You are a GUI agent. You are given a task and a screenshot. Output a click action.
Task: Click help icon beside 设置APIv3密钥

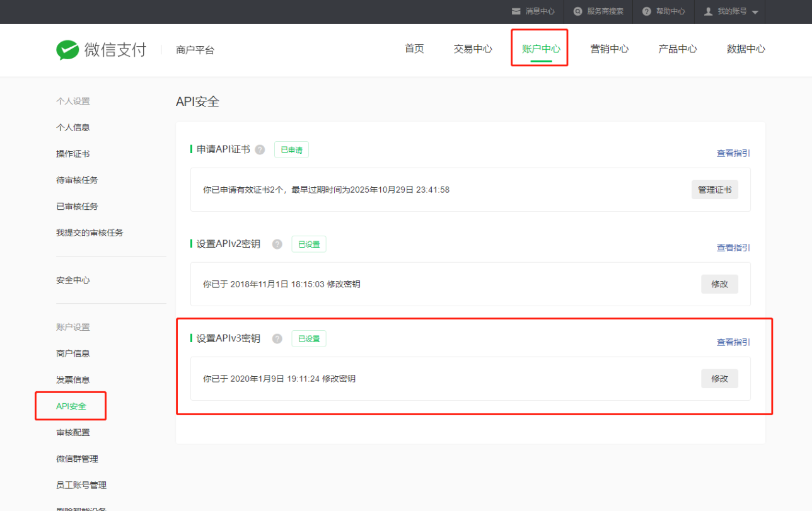pos(277,338)
